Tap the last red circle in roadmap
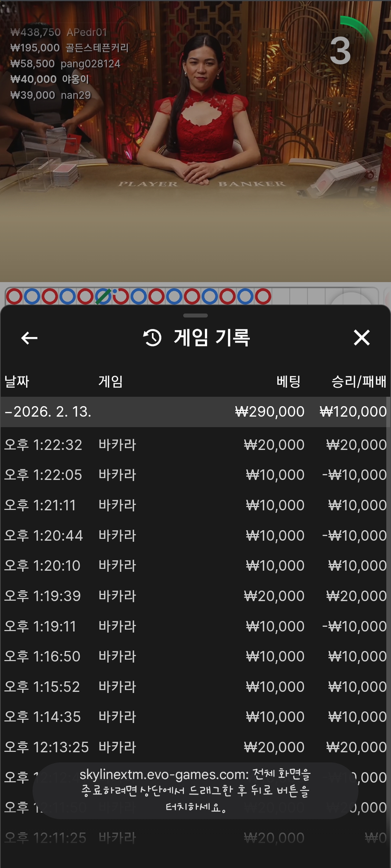391x868 pixels. (x=263, y=297)
